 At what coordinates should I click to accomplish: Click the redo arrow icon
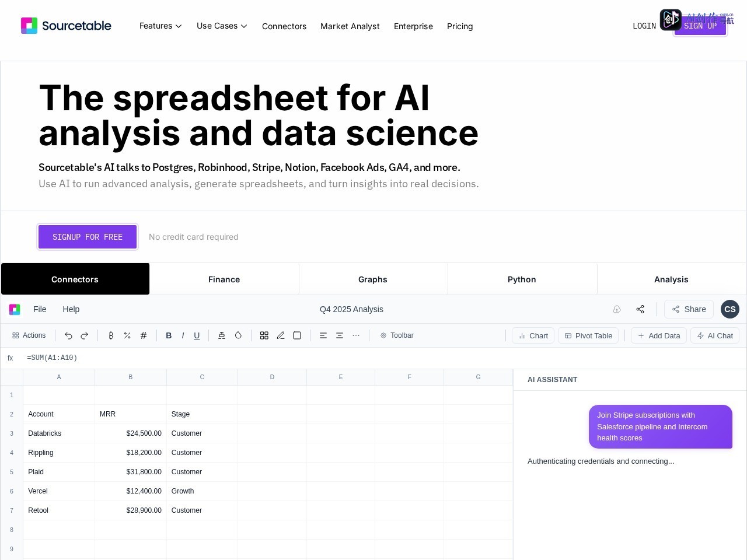coord(85,335)
